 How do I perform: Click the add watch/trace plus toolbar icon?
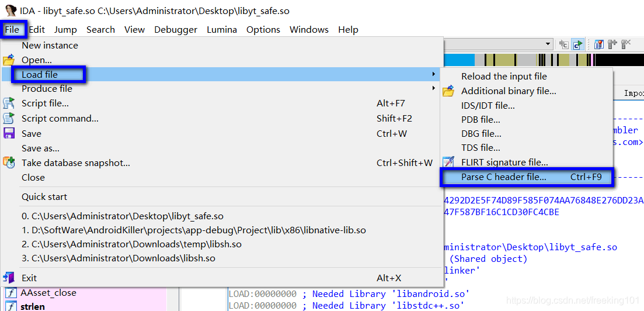(612, 44)
